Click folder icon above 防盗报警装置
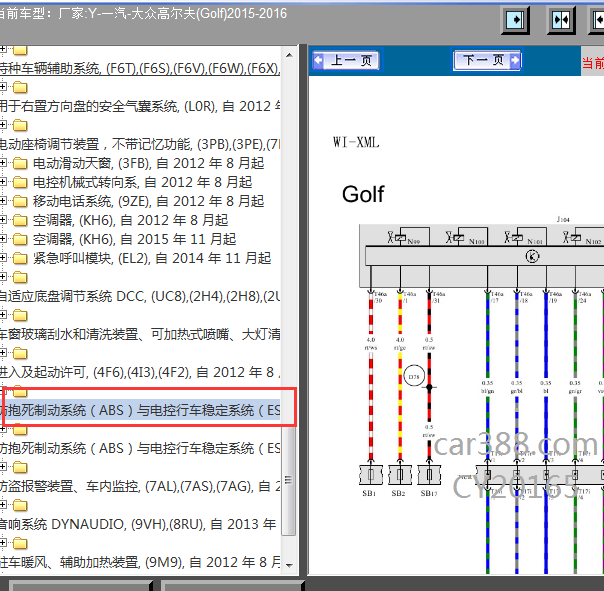This screenshot has height=591, width=604. pyautogui.click(x=20, y=467)
